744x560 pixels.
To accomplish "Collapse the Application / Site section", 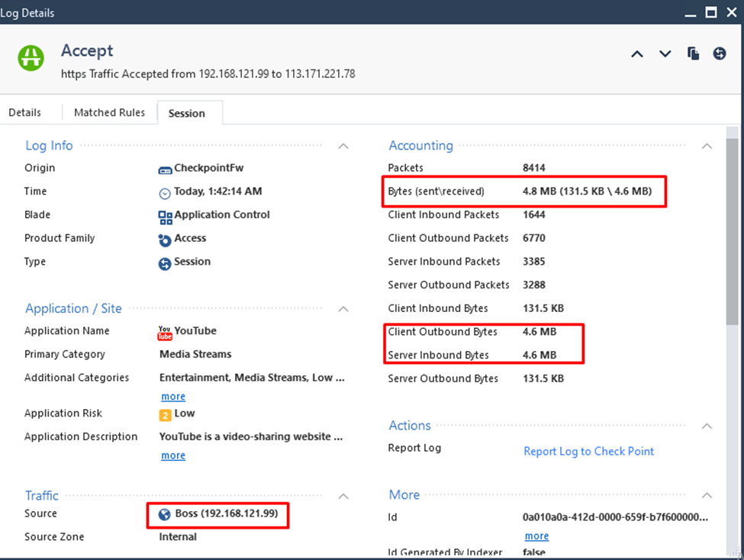I will pos(343,309).
